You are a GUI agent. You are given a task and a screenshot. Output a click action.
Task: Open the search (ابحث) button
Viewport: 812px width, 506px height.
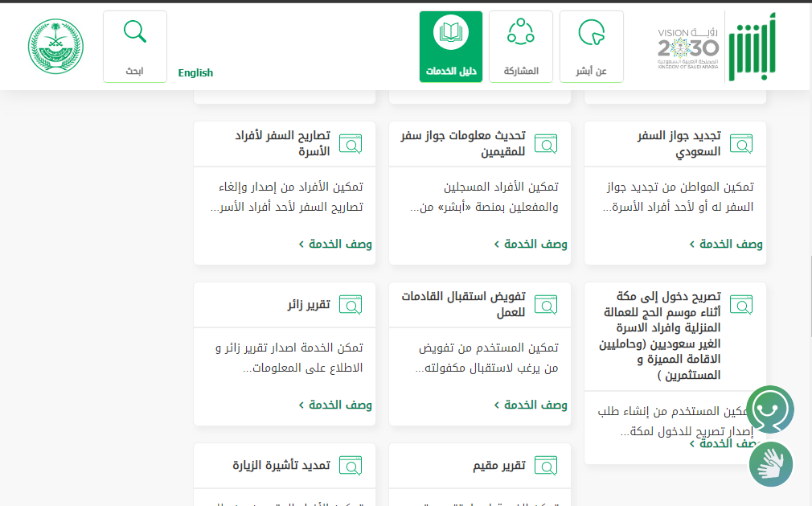pyautogui.click(x=135, y=47)
